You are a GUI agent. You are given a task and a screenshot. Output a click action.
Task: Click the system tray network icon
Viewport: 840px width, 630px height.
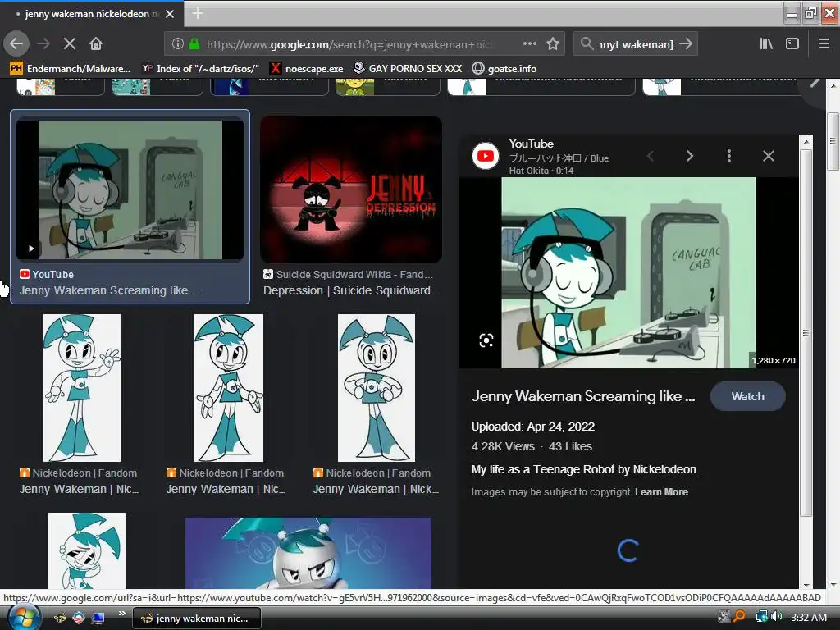click(x=760, y=617)
